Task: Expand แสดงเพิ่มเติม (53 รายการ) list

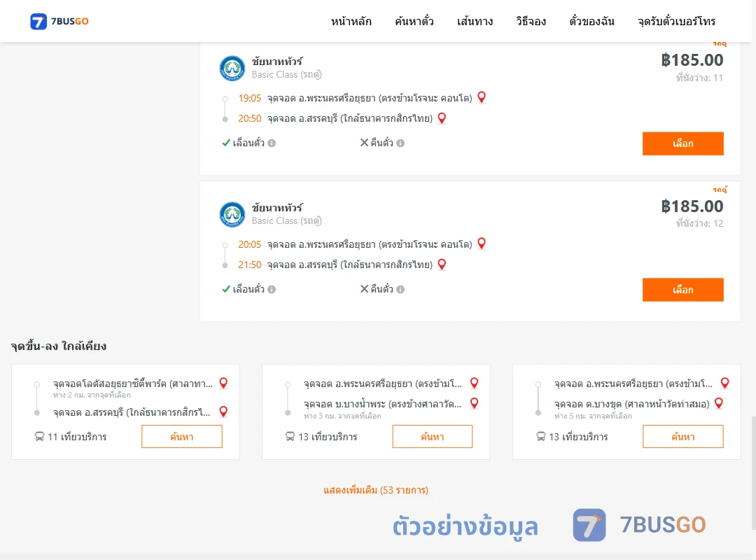Action: tap(376, 490)
